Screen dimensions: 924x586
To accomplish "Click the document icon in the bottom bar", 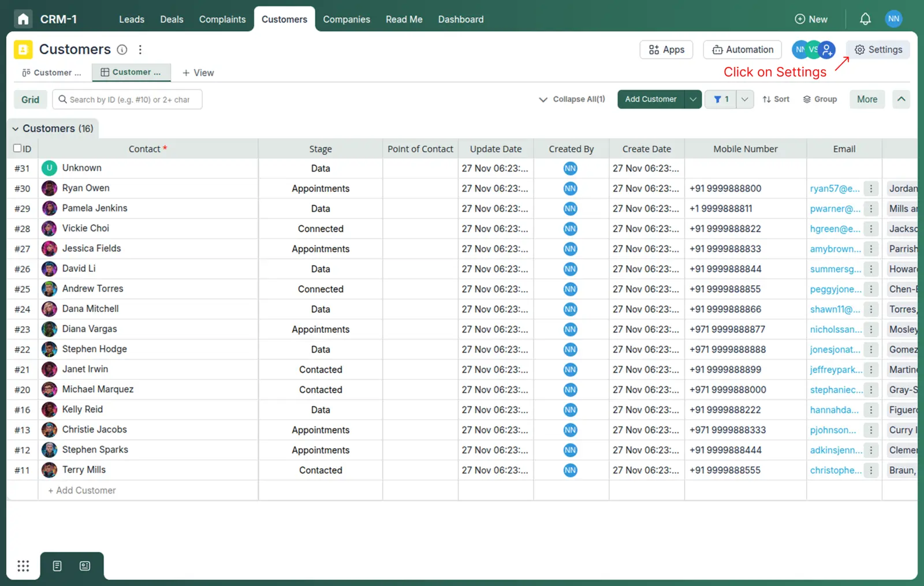I will [57, 566].
